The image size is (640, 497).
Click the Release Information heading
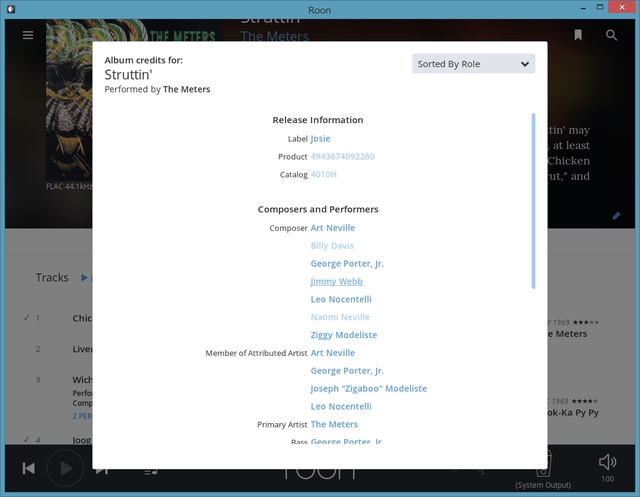318,120
